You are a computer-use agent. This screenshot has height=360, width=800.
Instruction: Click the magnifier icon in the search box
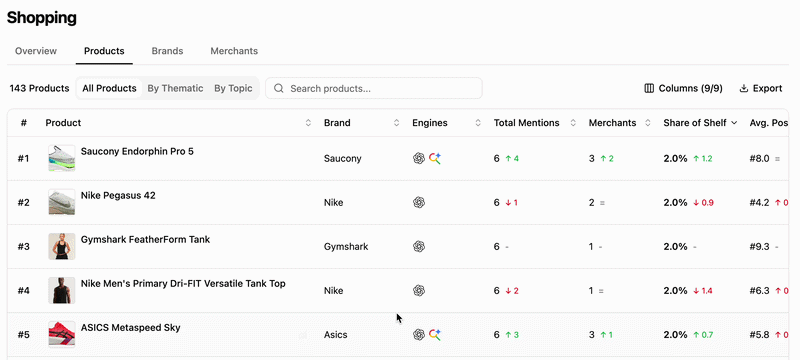coord(279,88)
